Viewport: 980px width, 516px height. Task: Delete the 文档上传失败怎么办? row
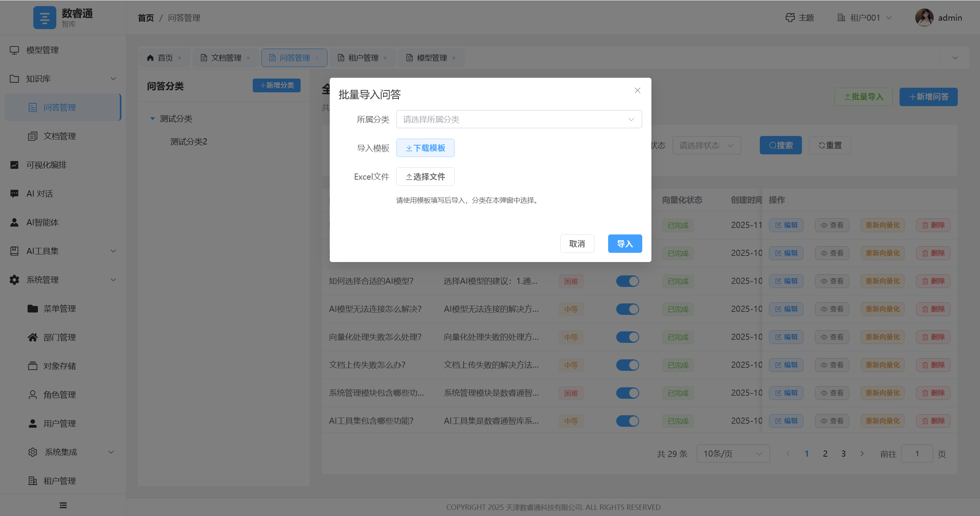click(x=933, y=365)
